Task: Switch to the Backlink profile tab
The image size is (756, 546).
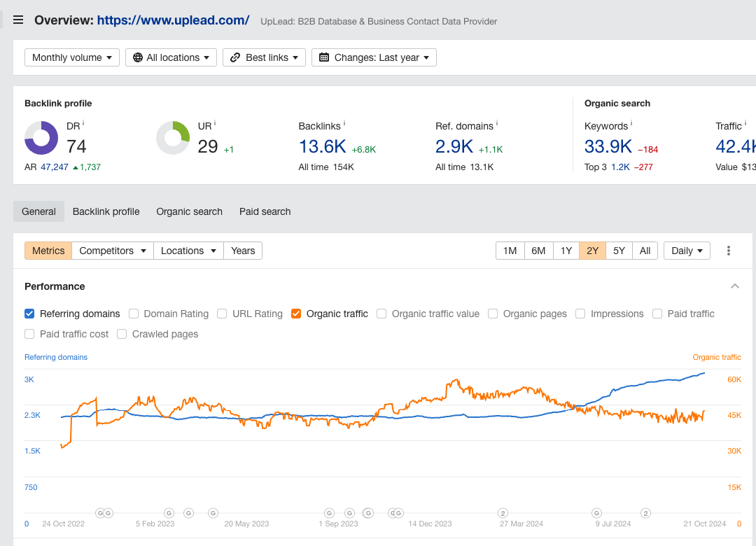Action: 106,211
